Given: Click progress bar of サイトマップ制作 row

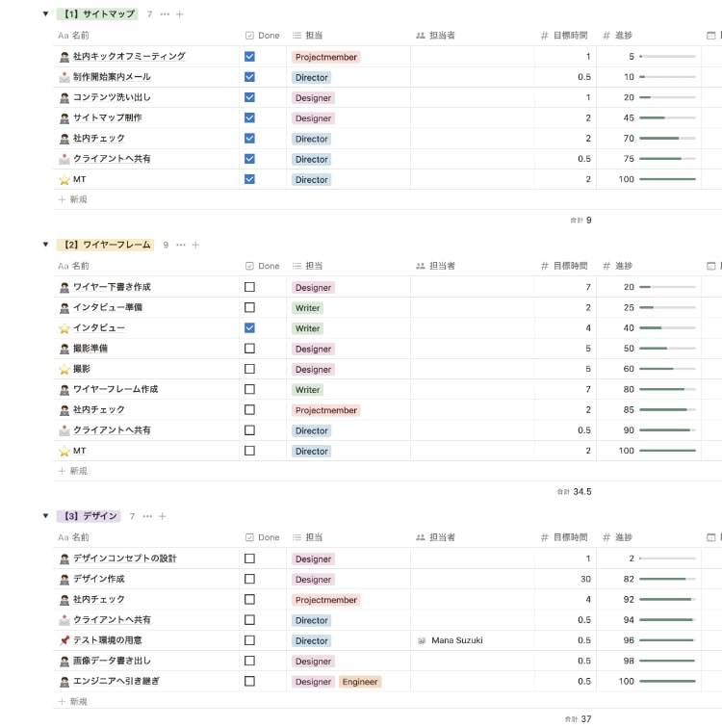Looking at the screenshot, I should click(667, 117).
